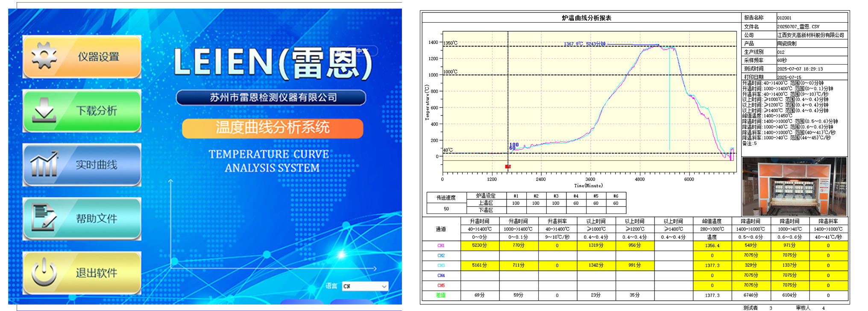
Task: Click the document-and-pen icon for 帮助文件
Action: click(44, 218)
